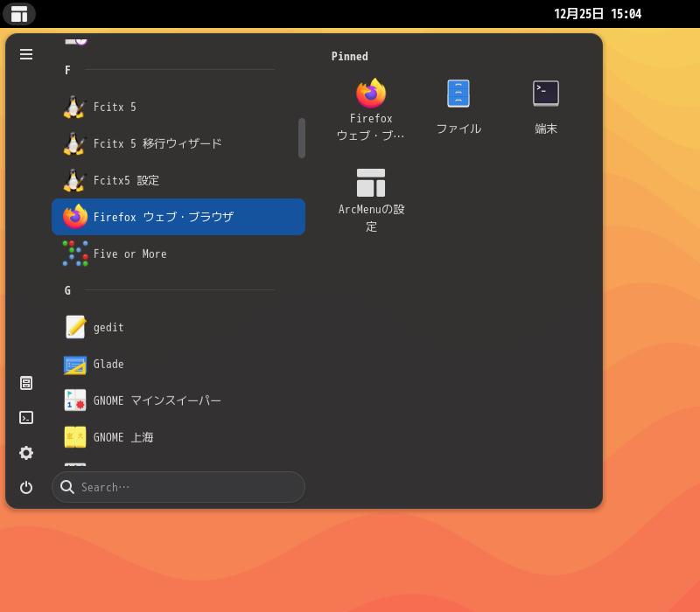Start the Five or More game
700x612 pixels.
178,254
